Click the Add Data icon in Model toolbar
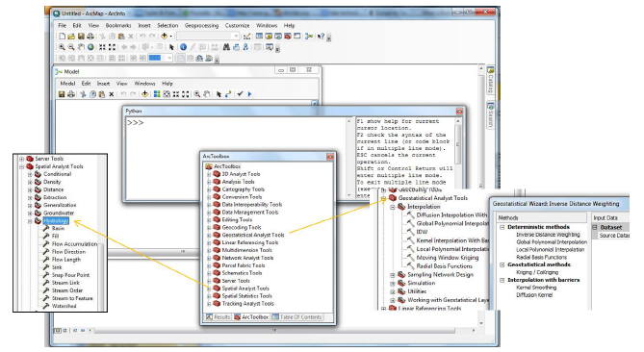Image resolution: width=644 pixels, height=352 pixels. (144, 94)
